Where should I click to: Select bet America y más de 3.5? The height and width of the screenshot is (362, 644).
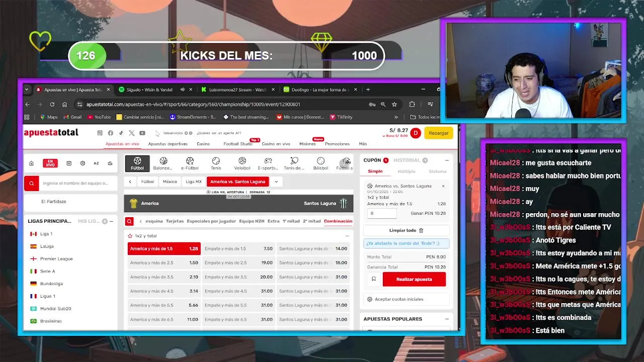pos(164,277)
